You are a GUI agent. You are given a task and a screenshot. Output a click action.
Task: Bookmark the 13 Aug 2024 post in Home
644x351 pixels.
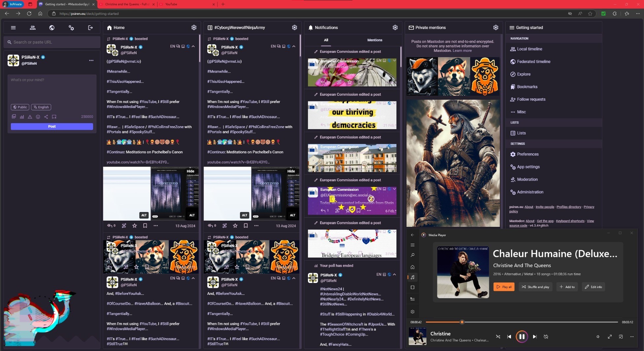tap(145, 226)
